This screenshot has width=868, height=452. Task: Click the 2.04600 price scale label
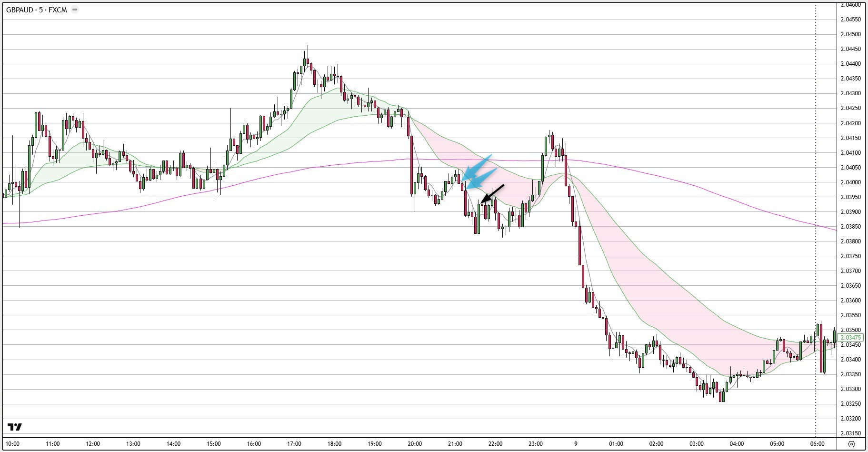click(x=850, y=5)
